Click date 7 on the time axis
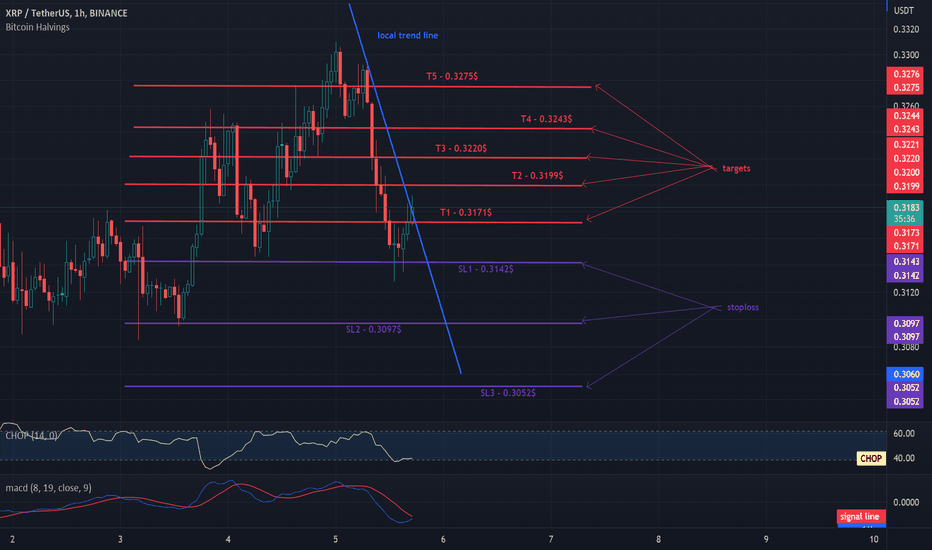 pos(551,539)
